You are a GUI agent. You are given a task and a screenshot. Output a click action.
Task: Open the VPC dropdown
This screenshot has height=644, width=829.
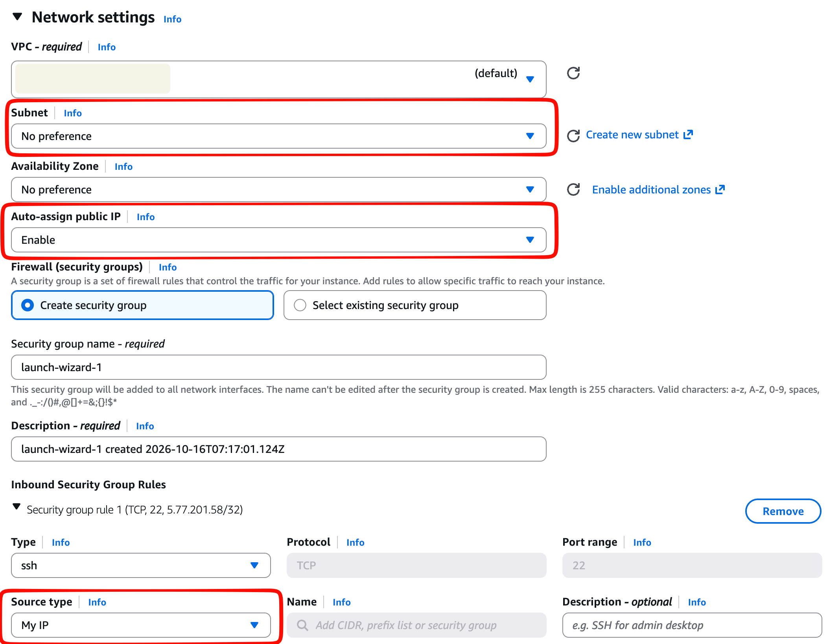coord(278,79)
